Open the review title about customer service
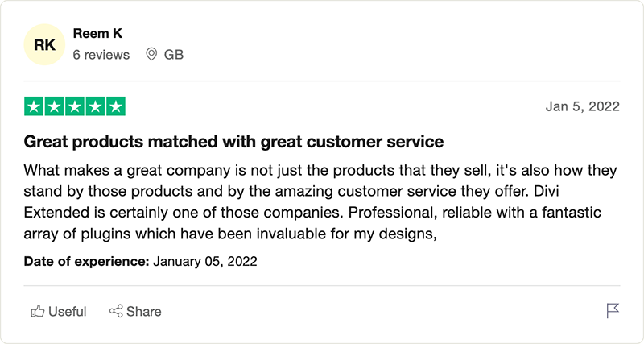The image size is (644, 344). coord(233,142)
